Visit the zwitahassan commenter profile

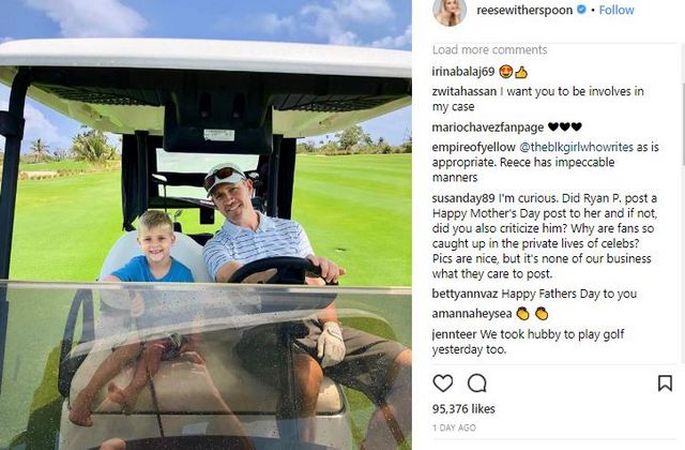(x=464, y=91)
